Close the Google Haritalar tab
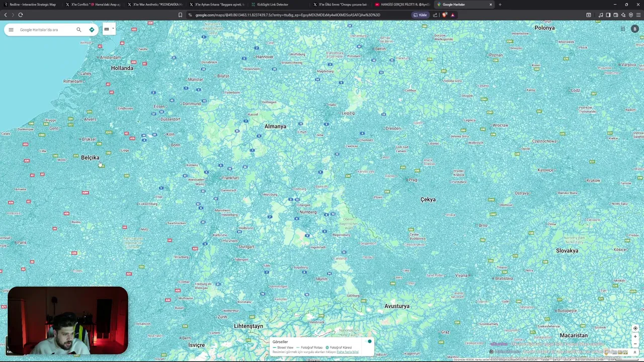Screen dimensions: 644x362 pyautogui.click(x=491, y=5)
